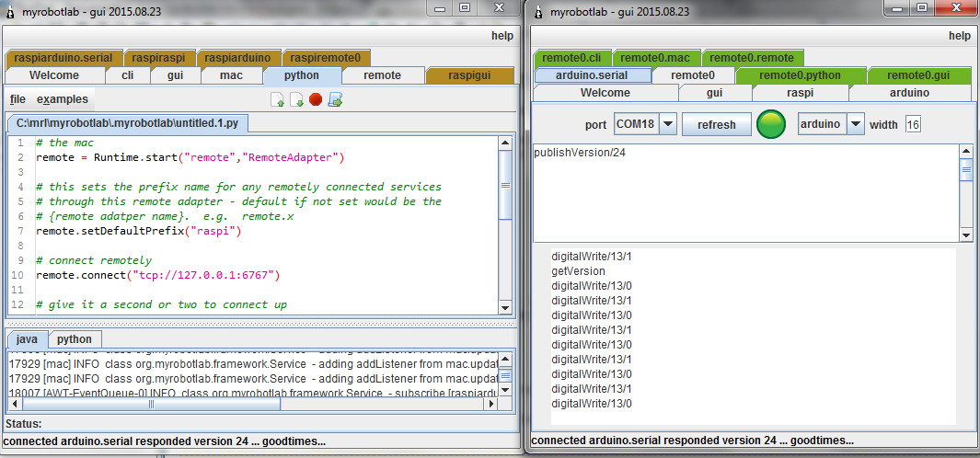The height and width of the screenshot is (458, 980).
Task: Switch to the raspiremote0 tab
Action: coord(326,58)
